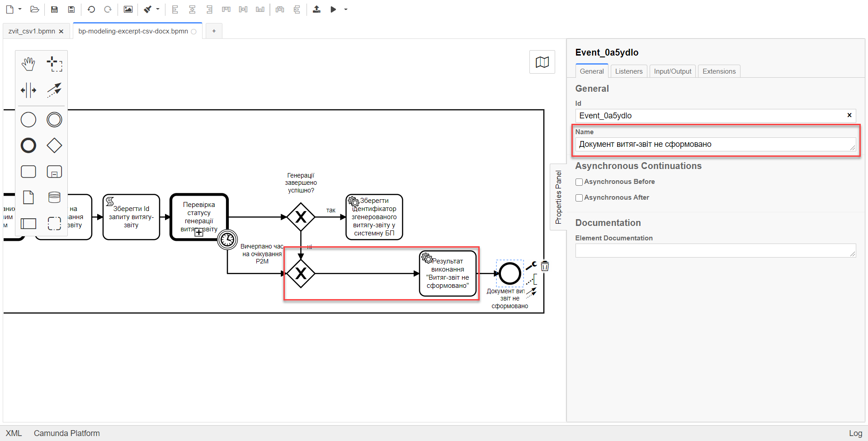
Task: Open the Listeners properties tab
Action: (629, 71)
